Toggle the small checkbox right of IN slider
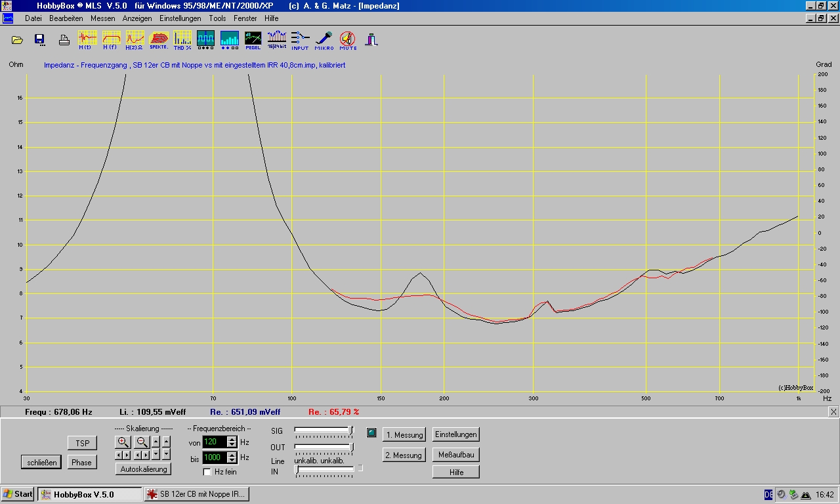 pos(360,468)
